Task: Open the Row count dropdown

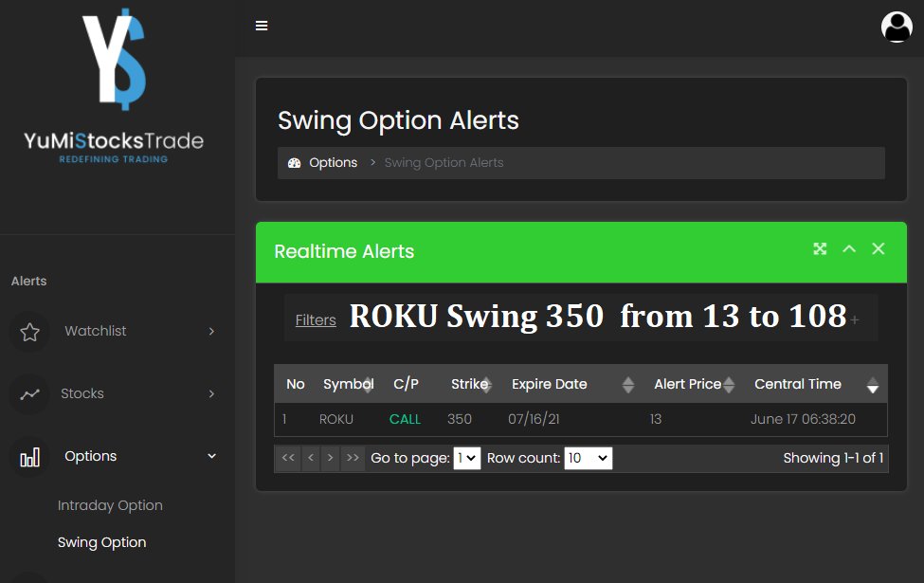Action: pyautogui.click(x=589, y=458)
